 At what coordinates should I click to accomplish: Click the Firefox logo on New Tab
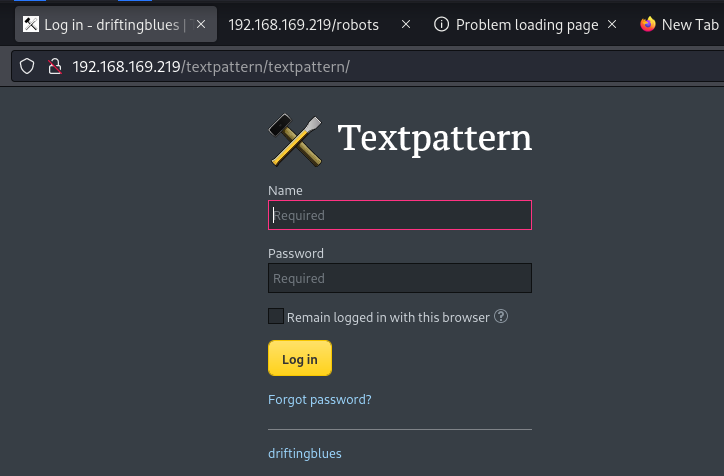(648, 24)
